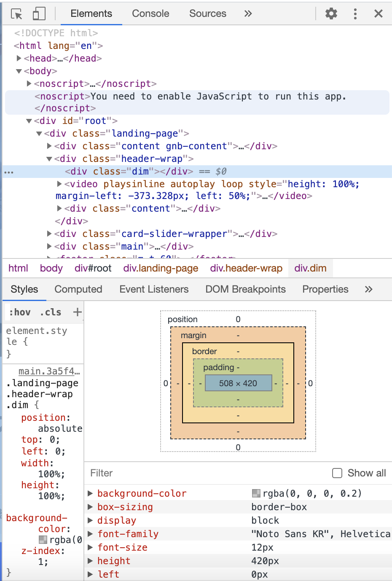
Task: Switch to the Elements tab
Action: pos(91,13)
